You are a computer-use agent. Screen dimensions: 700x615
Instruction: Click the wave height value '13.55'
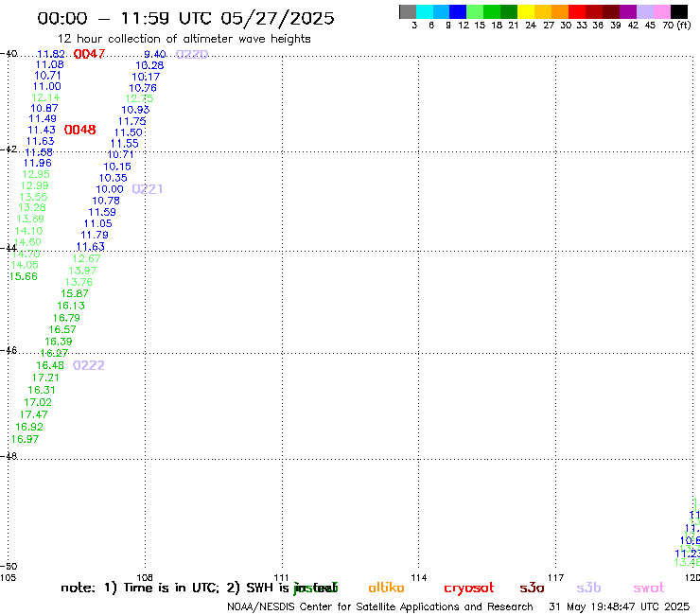point(33,197)
